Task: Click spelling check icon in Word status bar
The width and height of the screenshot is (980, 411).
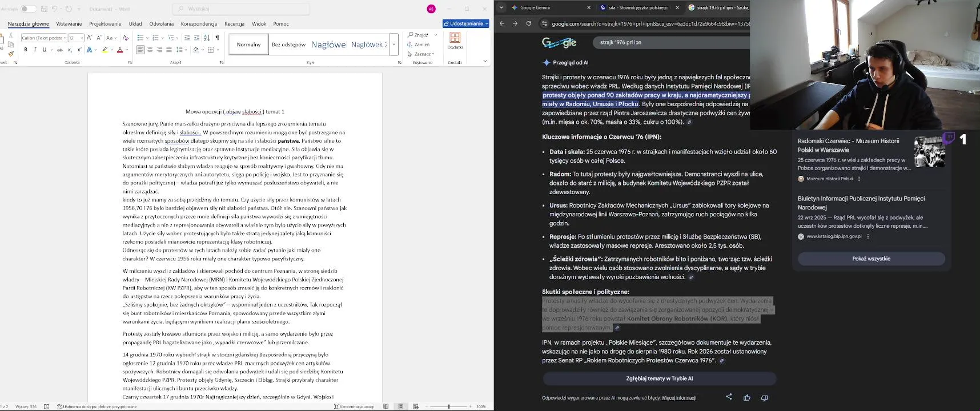Action: pyautogui.click(x=47, y=406)
